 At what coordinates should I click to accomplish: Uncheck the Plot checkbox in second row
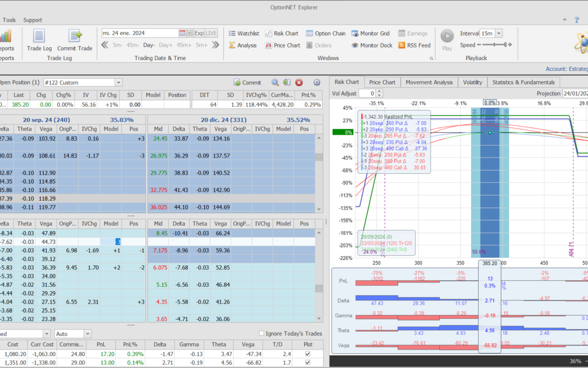(309, 362)
